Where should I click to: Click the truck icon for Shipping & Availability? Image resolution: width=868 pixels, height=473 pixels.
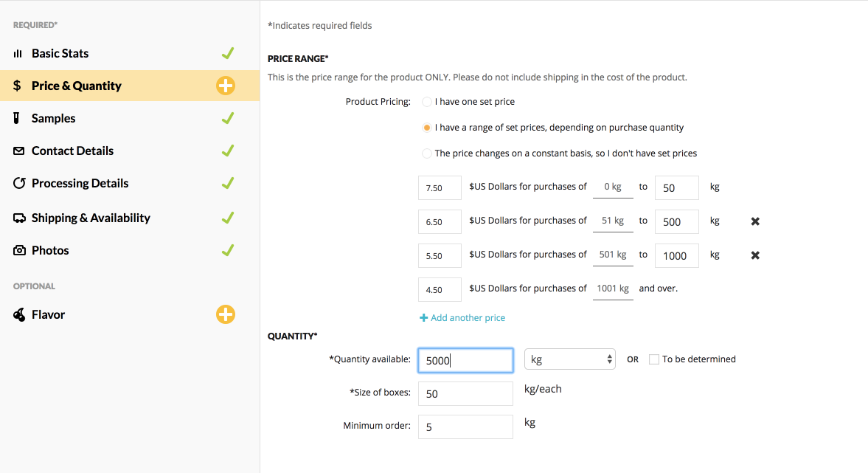(19, 218)
